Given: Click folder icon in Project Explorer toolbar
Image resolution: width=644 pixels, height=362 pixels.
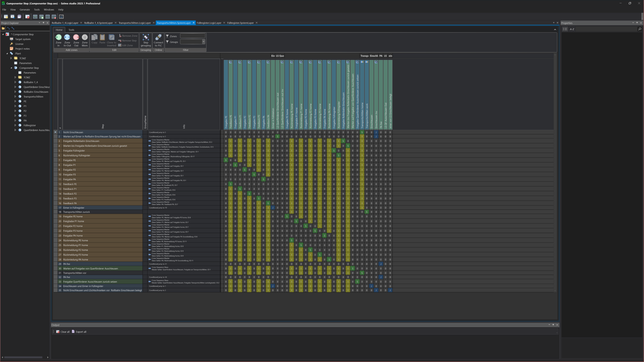Looking at the screenshot, I should pyautogui.click(x=3, y=28).
